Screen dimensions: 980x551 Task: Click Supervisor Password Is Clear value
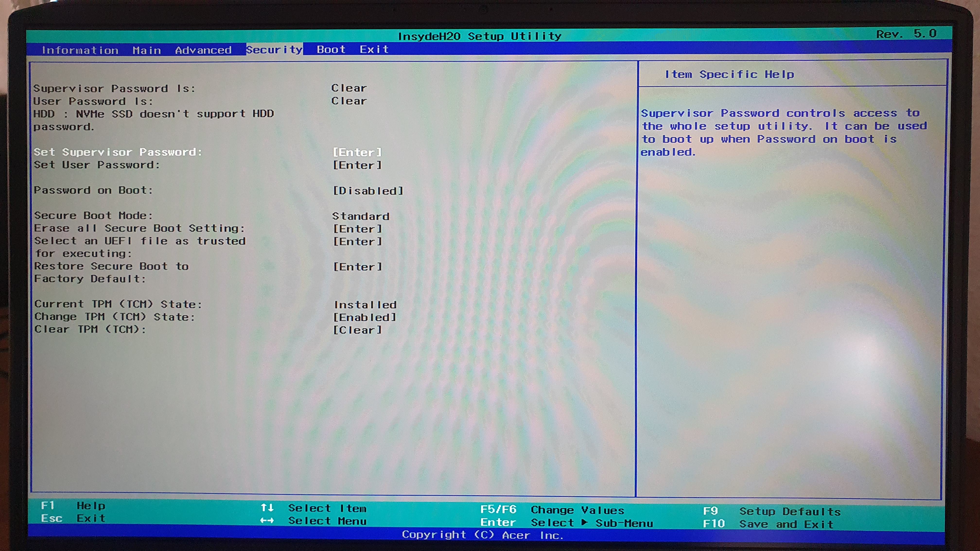point(349,88)
